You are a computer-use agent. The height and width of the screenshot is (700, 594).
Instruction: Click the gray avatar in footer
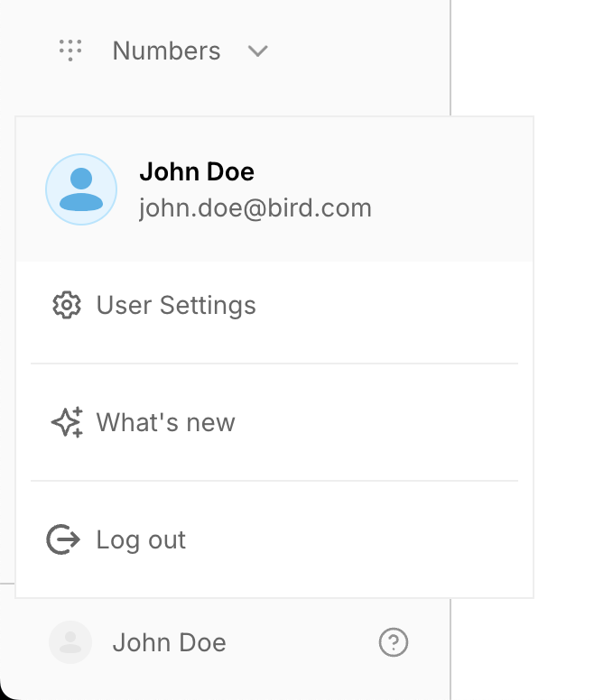point(70,642)
